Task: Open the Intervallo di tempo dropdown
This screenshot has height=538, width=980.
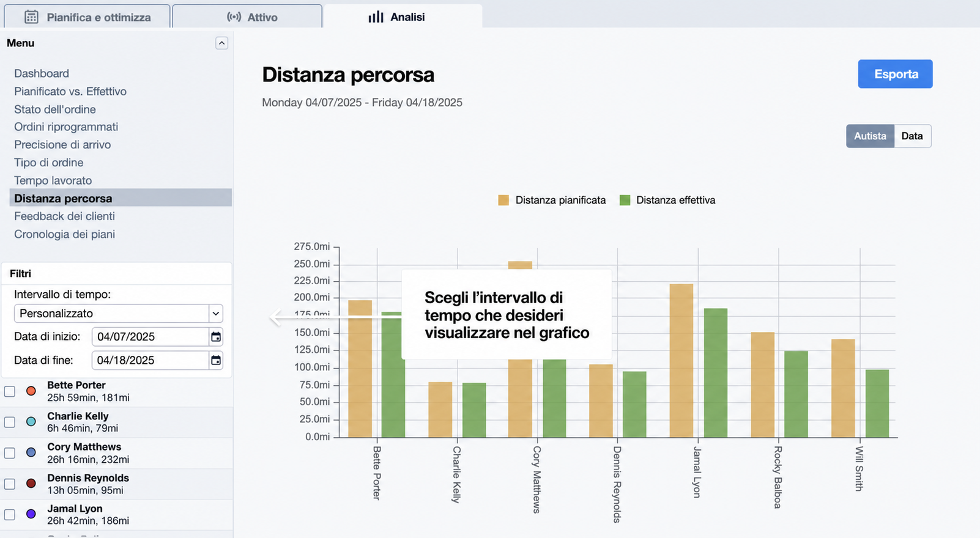Action: [x=118, y=314]
